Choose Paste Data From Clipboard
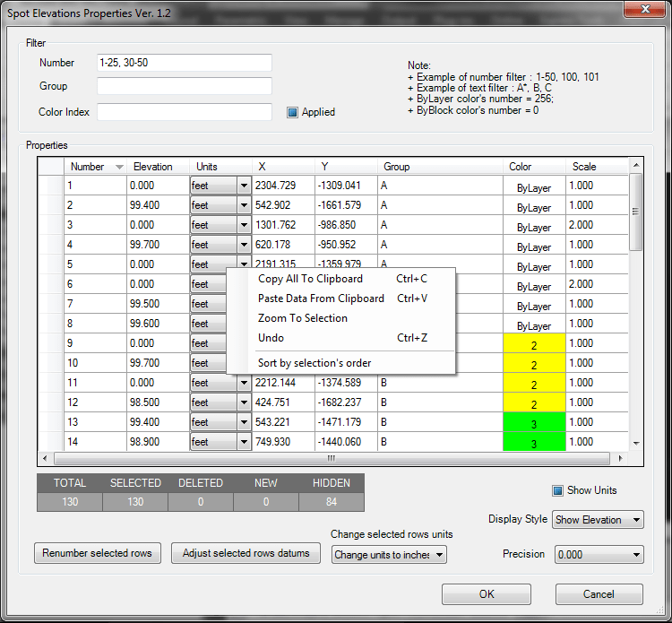 [341, 299]
